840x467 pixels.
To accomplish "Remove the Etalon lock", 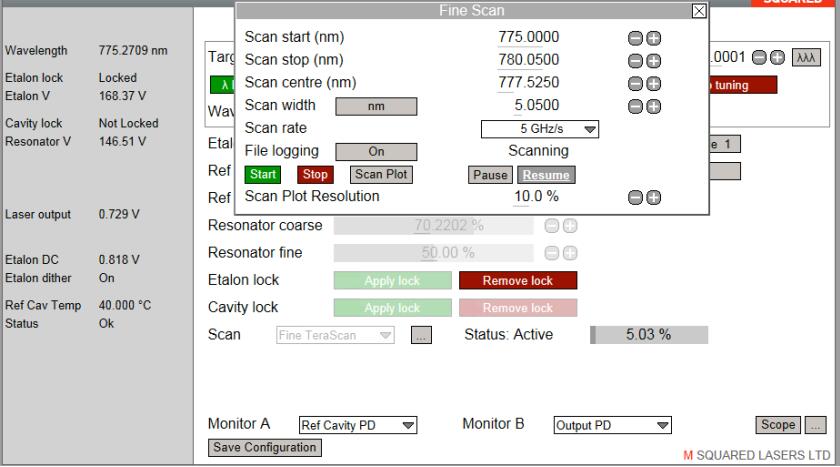I will click(517, 281).
